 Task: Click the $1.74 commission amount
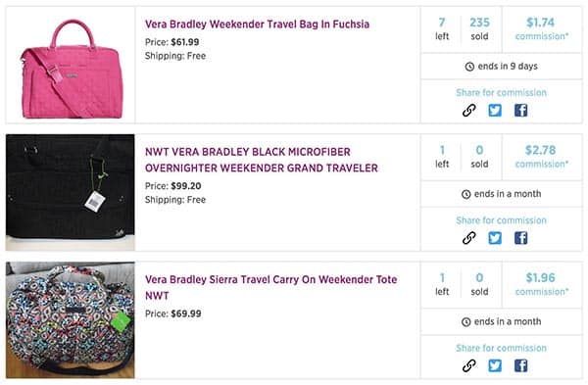[540, 23]
